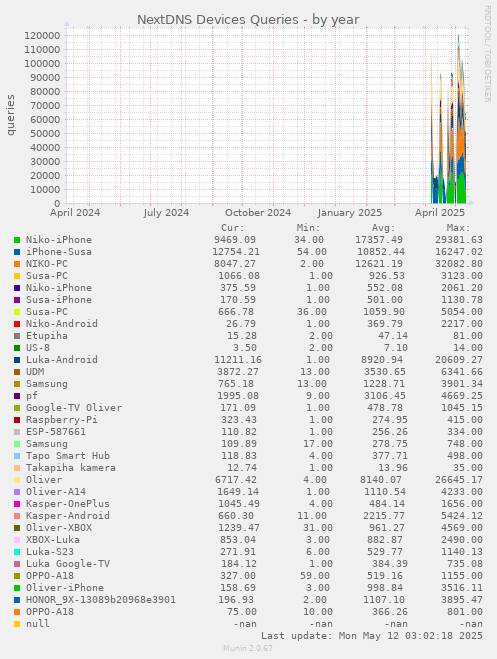The image size is (497, 659).
Task: Select the 'January 2025' x-axis label
Action: click(x=350, y=213)
